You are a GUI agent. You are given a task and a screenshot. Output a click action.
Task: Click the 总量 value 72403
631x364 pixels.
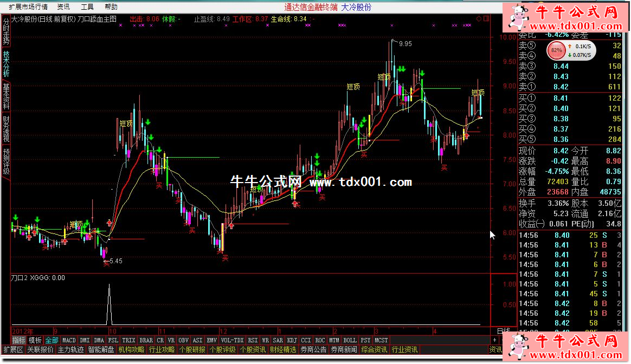[x=557, y=182]
